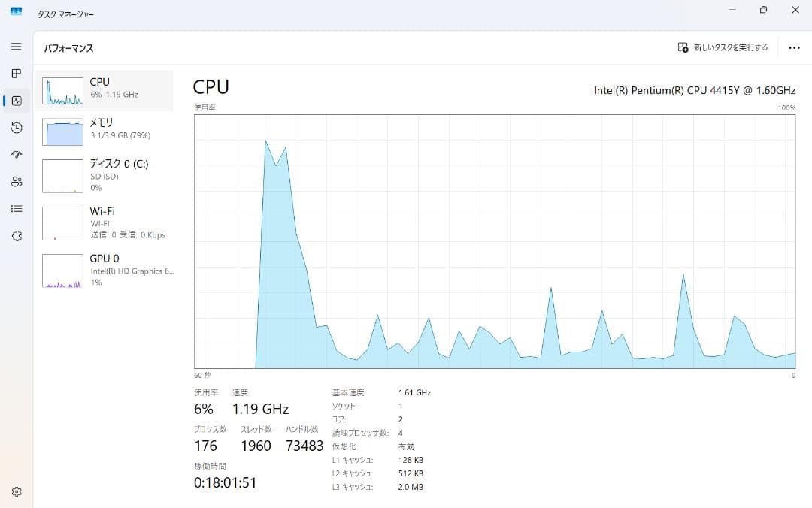Image resolution: width=812 pixels, height=508 pixels.
Task: Restore down the Task Manager window
Action: [x=763, y=10]
